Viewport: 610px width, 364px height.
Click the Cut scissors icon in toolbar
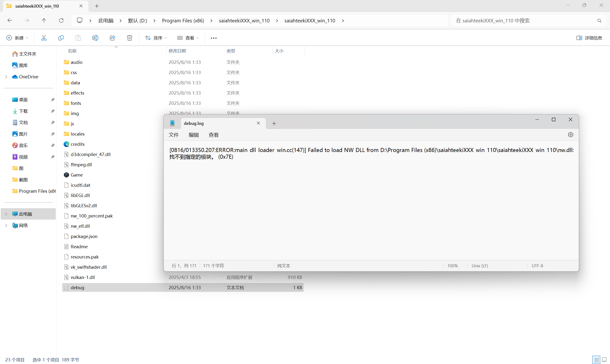click(x=44, y=38)
